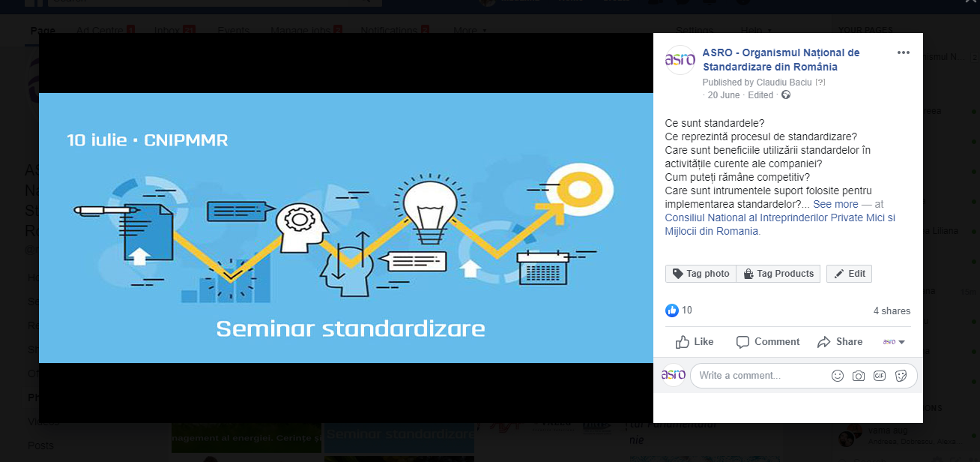Screen dimensions: 980x462
Task: Click the Comment button
Action: pyautogui.click(x=768, y=342)
